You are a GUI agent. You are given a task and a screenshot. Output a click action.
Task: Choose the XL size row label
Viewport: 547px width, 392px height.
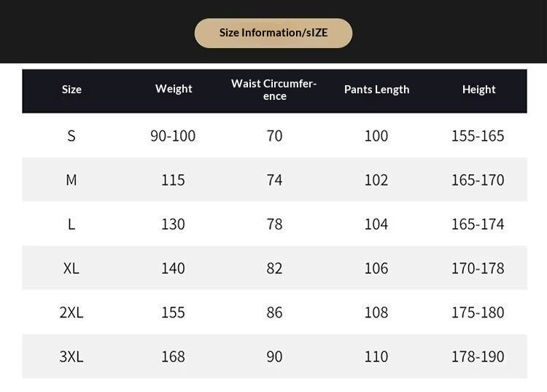[x=71, y=268]
